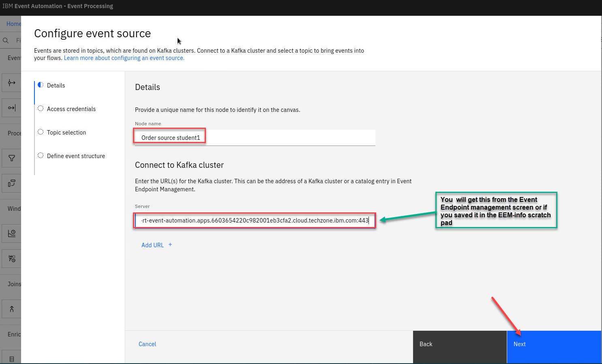
Task: Select the event destination node icon
Action: click(x=11, y=108)
